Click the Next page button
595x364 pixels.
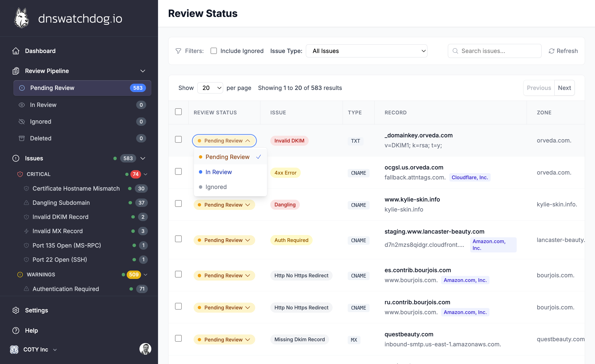tap(564, 88)
